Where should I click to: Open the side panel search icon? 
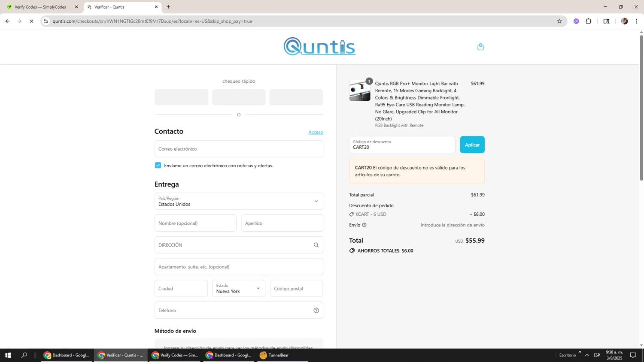[x=606, y=21]
